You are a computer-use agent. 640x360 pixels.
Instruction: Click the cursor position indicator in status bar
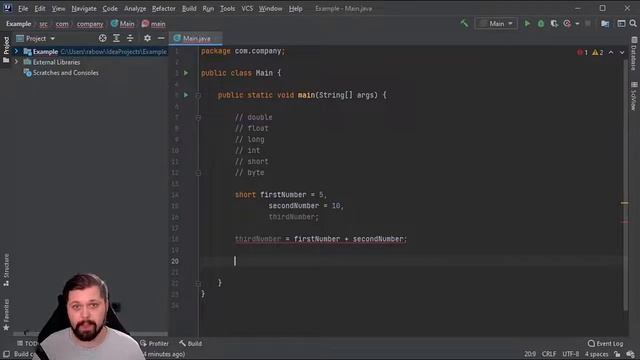click(530, 354)
